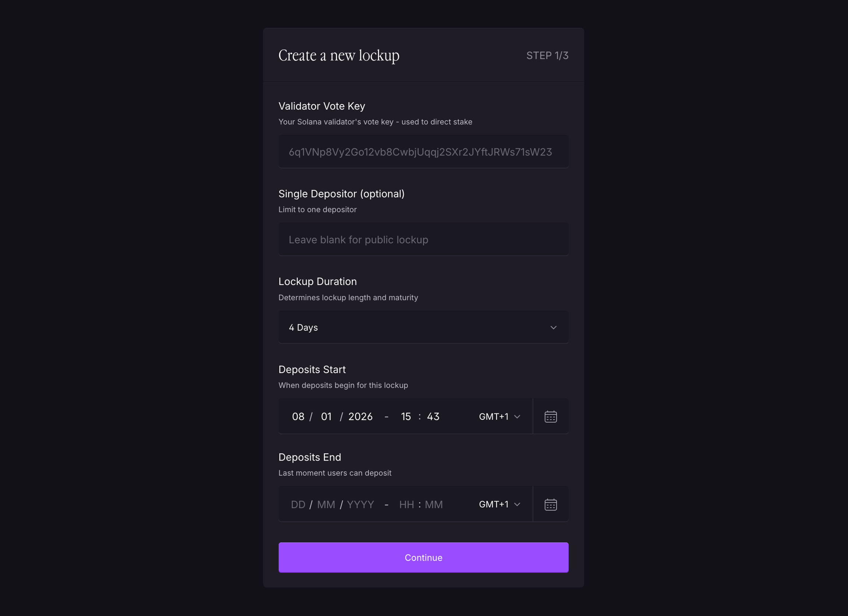
Task: Open the Deposits Start GMT+1 timezone dropdown
Action: tap(499, 416)
